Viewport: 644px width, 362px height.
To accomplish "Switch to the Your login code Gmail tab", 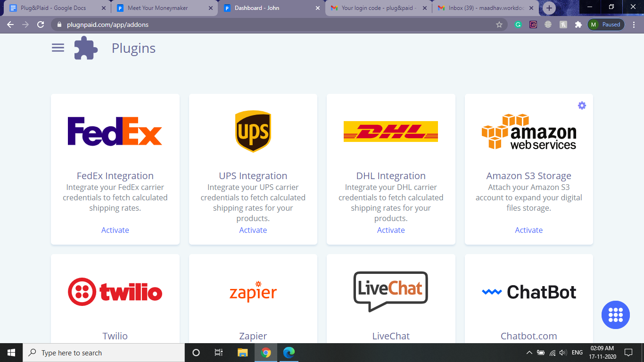I will click(x=379, y=8).
